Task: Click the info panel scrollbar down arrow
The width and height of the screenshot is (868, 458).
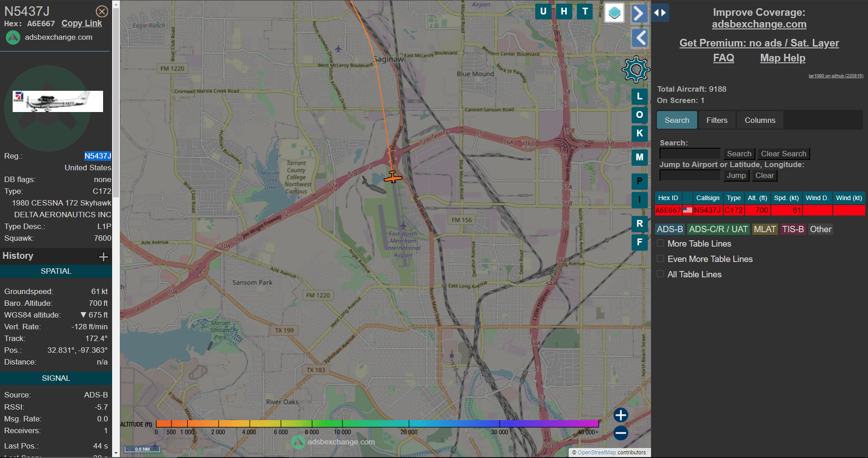Action: tap(116, 453)
